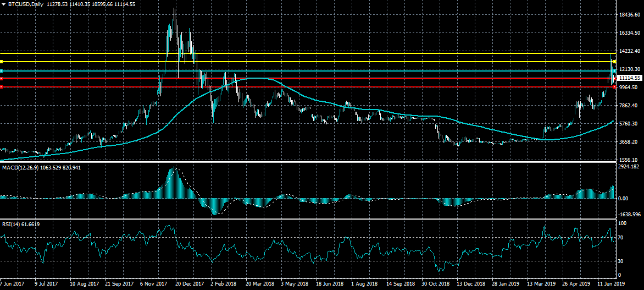Image resolution: width=644 pixels, height=290 pixels.
Task: Open the BTCUSD,Daily chart dropdown triangle
Action: pyautogui.click(x=3, y=4)
